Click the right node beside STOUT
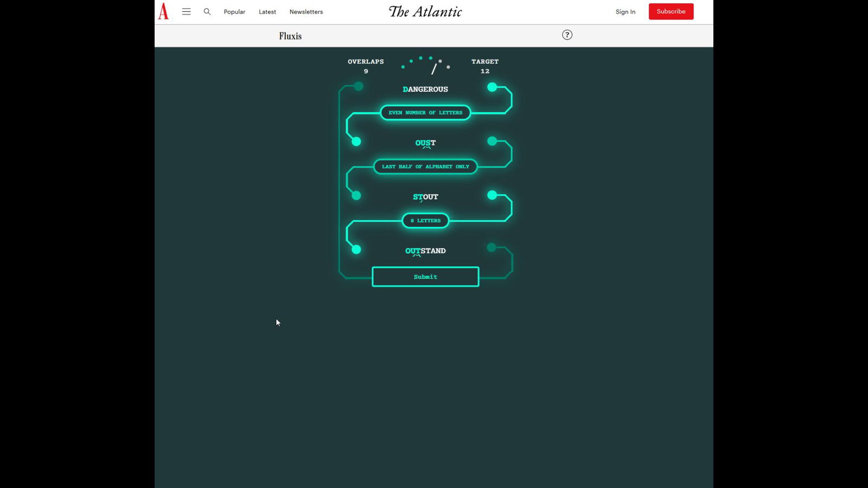 coord(492,195)
